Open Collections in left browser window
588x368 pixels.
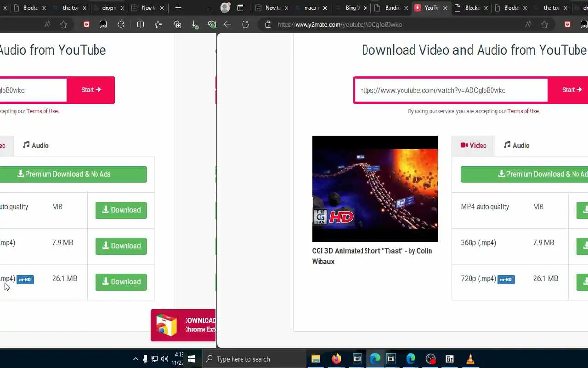(x=177, y=24)
